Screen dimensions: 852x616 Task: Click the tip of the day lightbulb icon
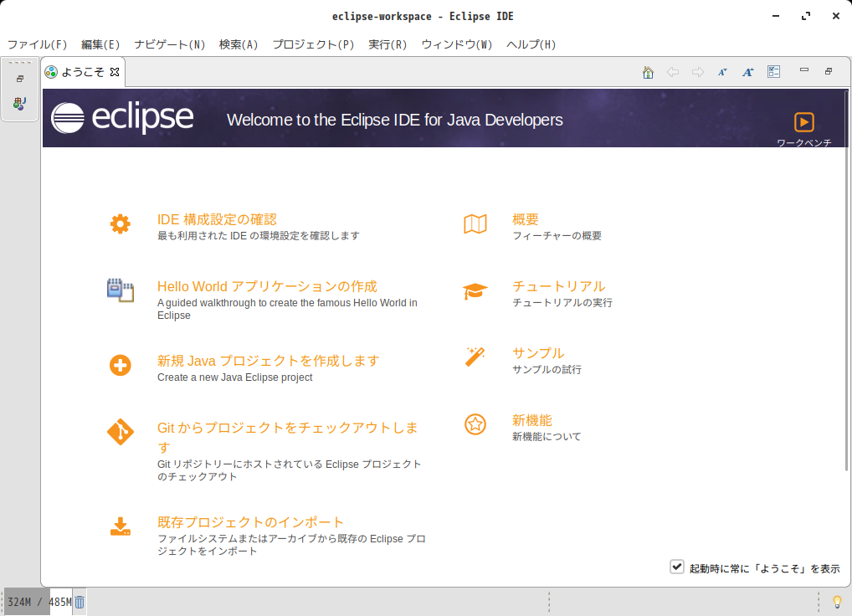tap(837, 602)
